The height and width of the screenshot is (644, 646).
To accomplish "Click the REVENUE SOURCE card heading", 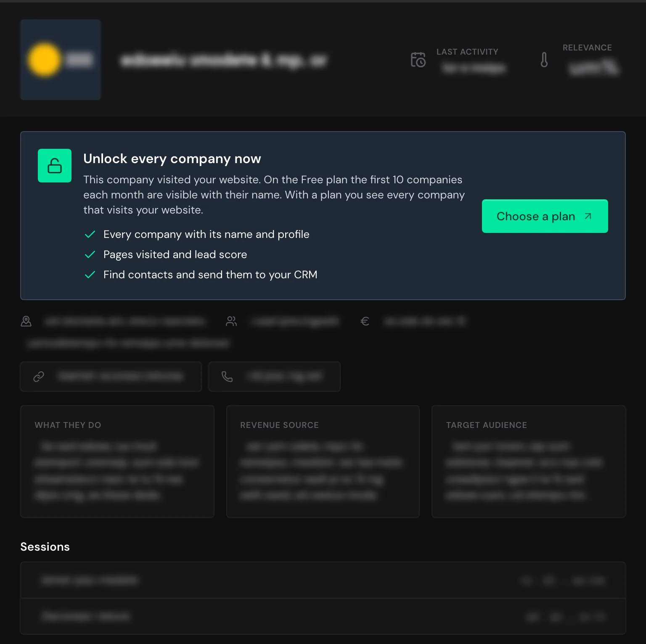I will (279, 425).
